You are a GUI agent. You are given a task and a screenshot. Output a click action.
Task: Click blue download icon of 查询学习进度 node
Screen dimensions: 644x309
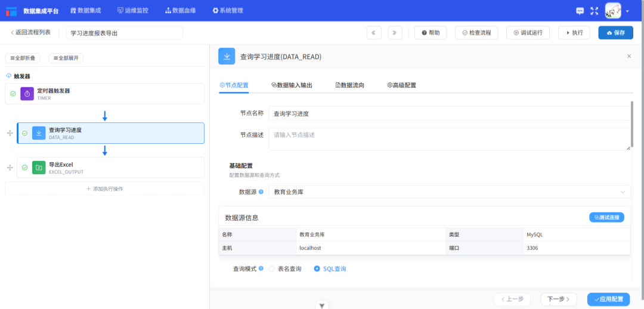click(39, 133)
